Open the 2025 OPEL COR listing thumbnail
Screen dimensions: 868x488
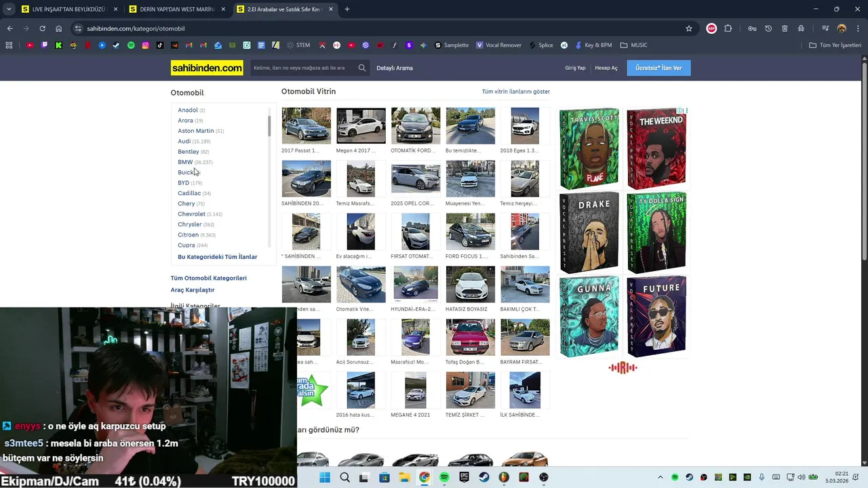pyautogui.click(x=416, y=178)
